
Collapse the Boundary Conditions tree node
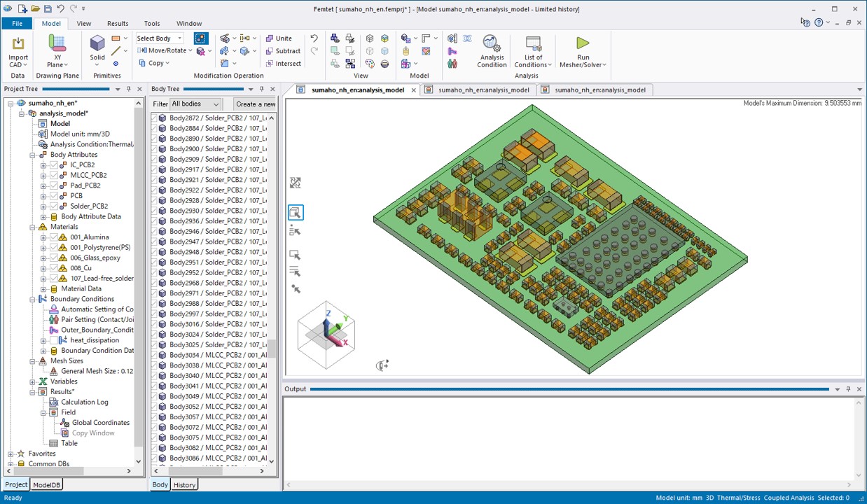click(x=33, y=299)
